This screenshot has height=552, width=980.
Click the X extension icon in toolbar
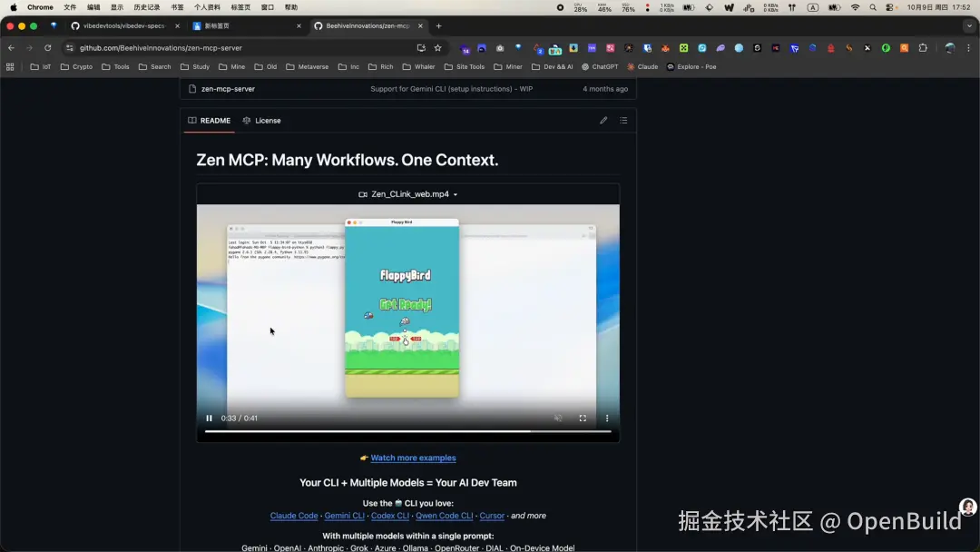click(867, 47)
